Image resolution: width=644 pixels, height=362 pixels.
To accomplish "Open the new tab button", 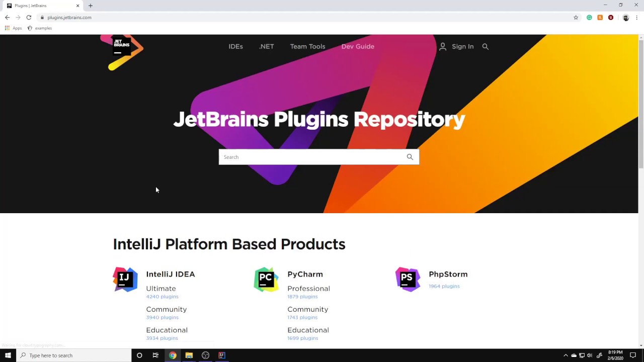I will (91, 6).
